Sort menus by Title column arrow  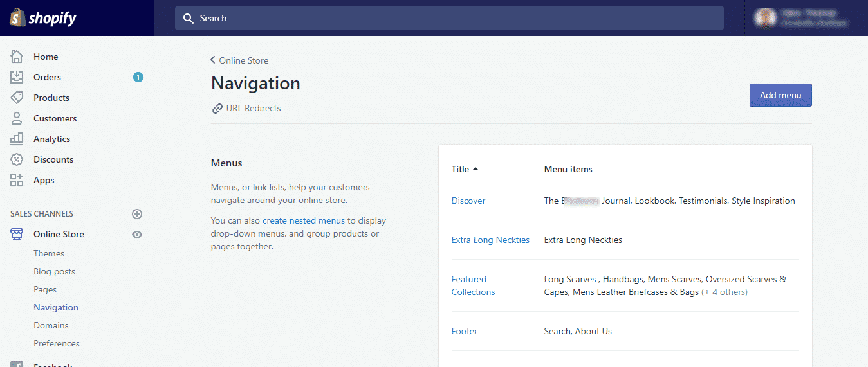[476, 169]
